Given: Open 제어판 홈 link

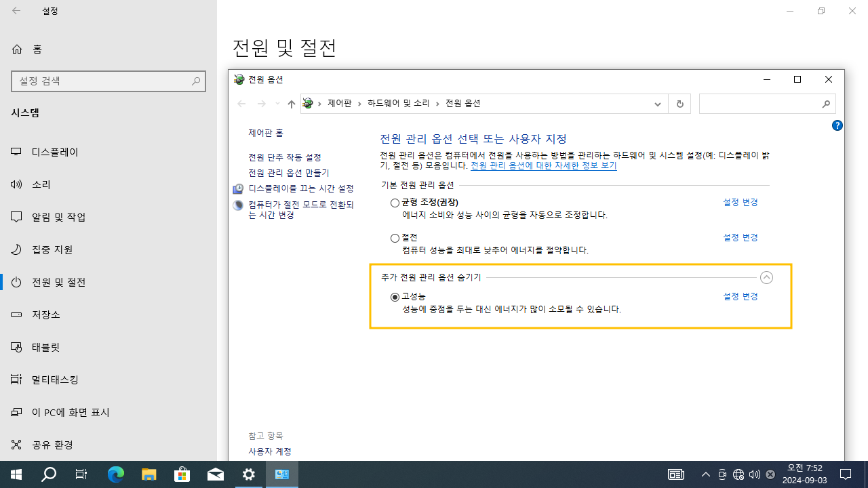Looking at the screenshot, I should [x=266, y=133].
